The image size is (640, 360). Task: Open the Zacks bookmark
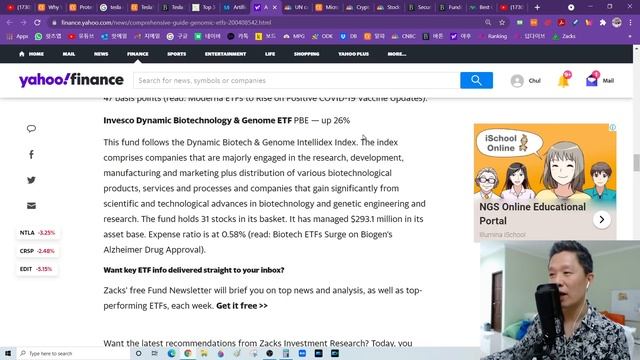(x=564, y=36)
